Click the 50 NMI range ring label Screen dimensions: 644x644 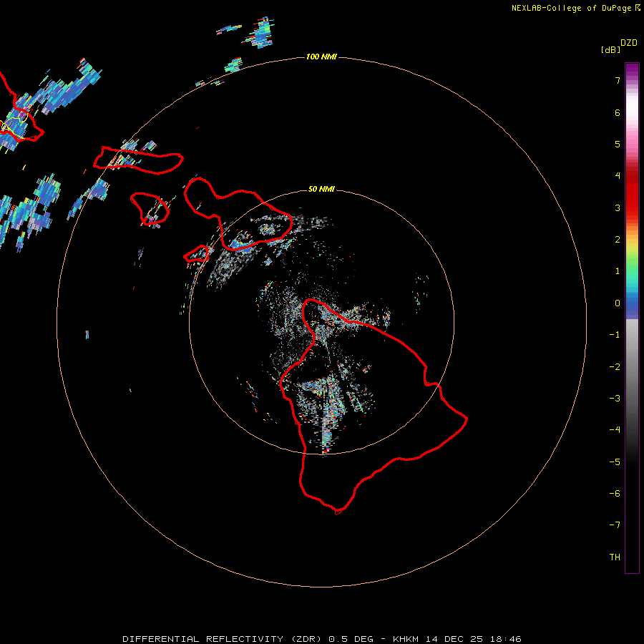pyautogui.click(x=321, y=189)
